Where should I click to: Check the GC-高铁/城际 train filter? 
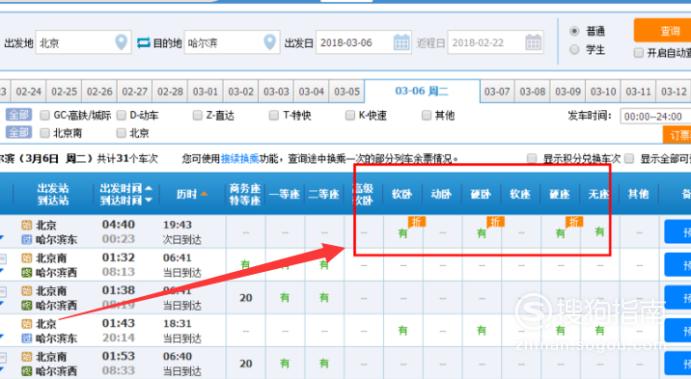[45, 115]
